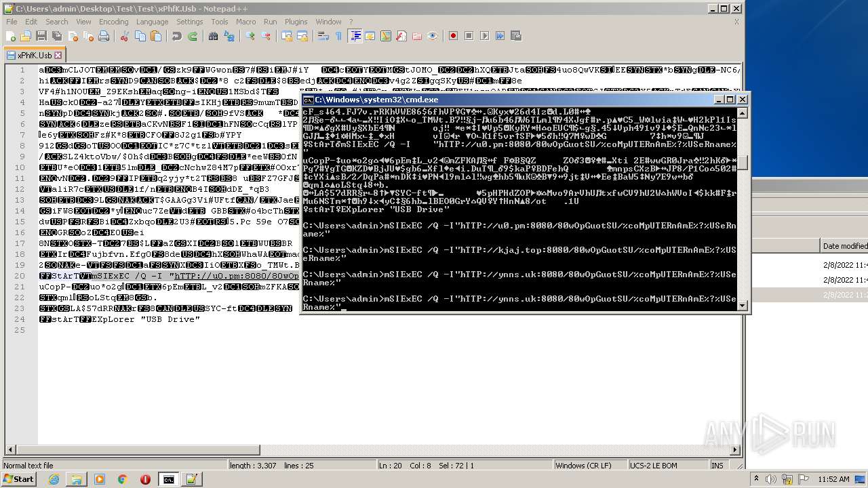The image size is (868, 488).
Task: Open the ? help menu
Action: (x=351, y=22)
